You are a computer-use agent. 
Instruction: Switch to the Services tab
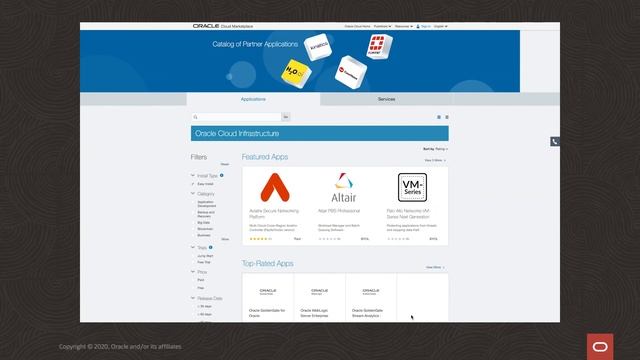[x=386, y=99]
